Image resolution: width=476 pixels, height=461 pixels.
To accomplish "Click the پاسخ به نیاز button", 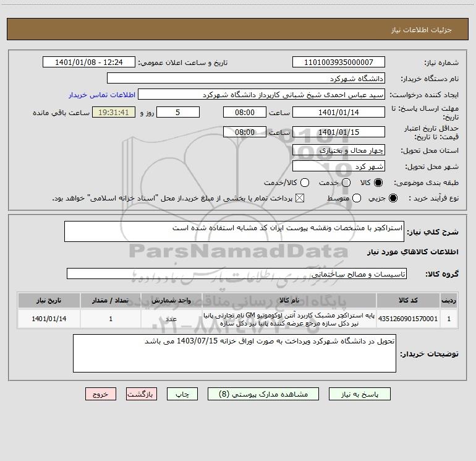I will (x=360, y=394).
